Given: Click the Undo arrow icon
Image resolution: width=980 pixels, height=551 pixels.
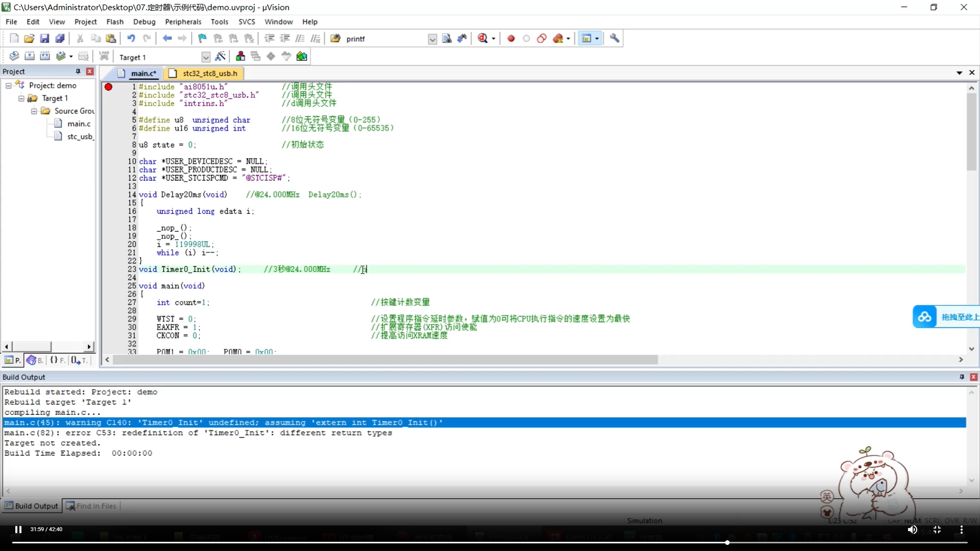Looking at the screenshot, I should pyautogui.click(x=131, y=38).
